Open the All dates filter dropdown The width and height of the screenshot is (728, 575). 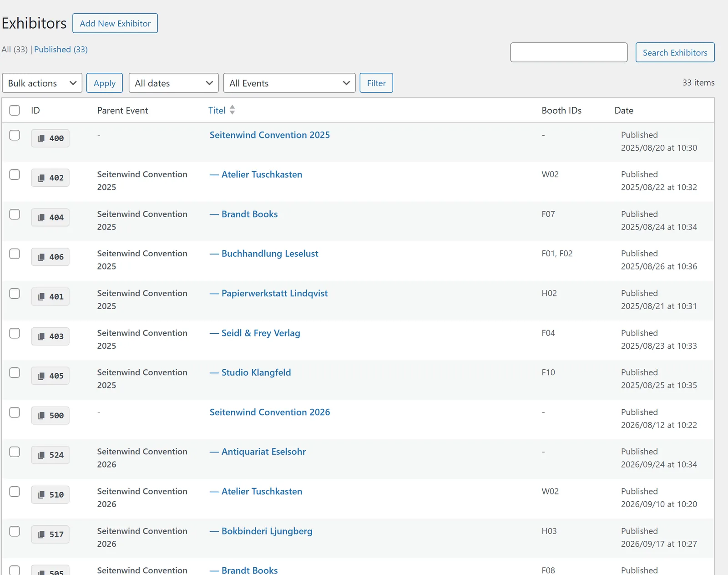[173, 83]
